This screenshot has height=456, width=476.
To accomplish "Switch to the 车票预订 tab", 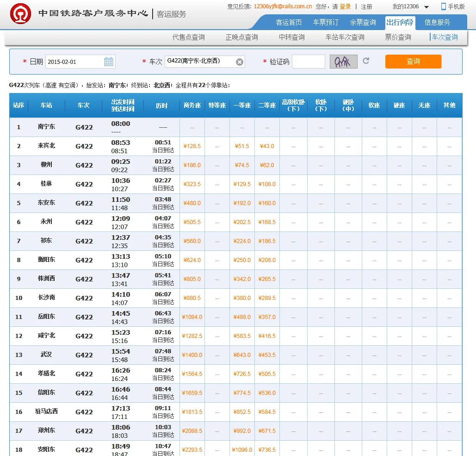I will pos(326,22).
